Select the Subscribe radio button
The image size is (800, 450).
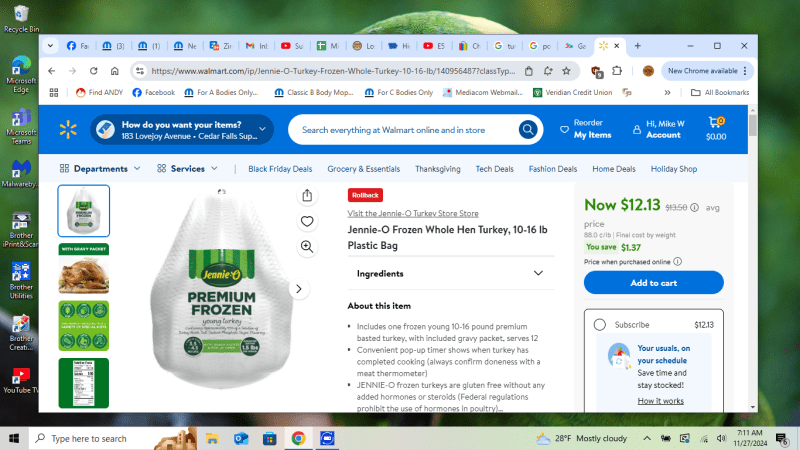click(599, 324)
